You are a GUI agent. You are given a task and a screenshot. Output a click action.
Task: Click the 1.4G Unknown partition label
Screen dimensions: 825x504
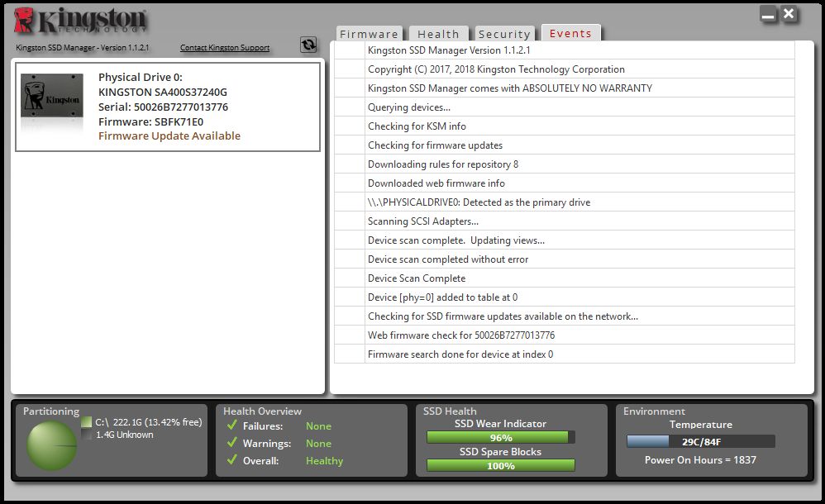click(125, 435)
